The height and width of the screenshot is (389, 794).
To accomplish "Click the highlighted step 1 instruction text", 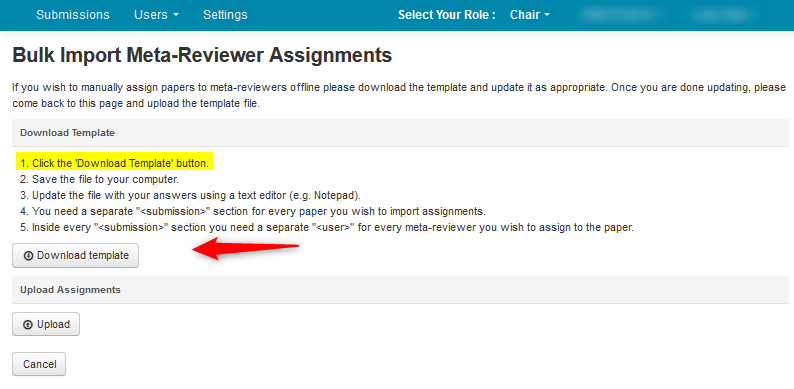I will 115,164.
